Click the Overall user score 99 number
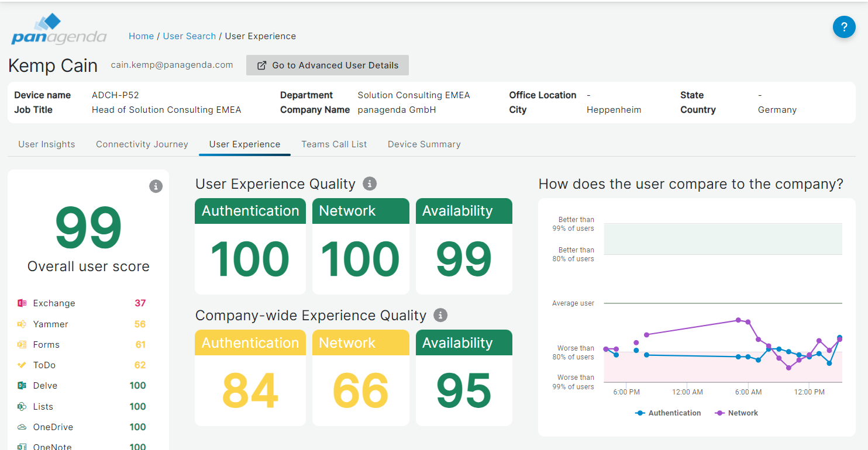 88,228
